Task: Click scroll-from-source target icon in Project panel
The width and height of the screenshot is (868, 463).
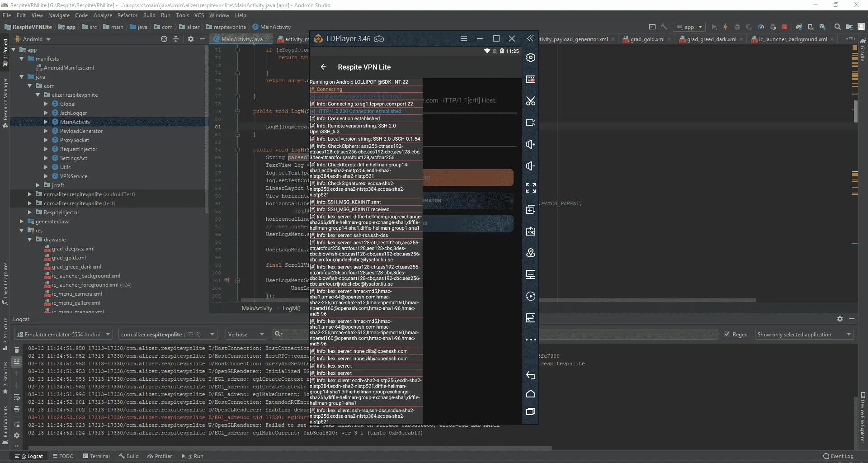Action: (164, 39)
